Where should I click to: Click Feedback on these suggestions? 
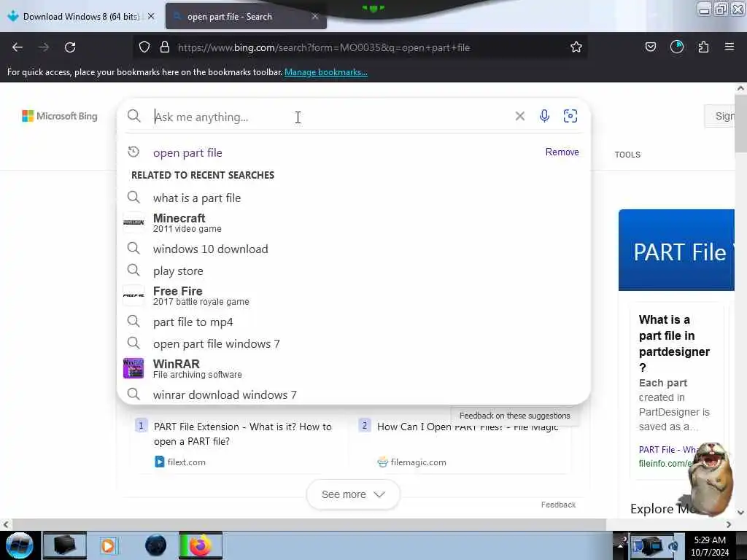pyautogui.click(x=514, y=416)
